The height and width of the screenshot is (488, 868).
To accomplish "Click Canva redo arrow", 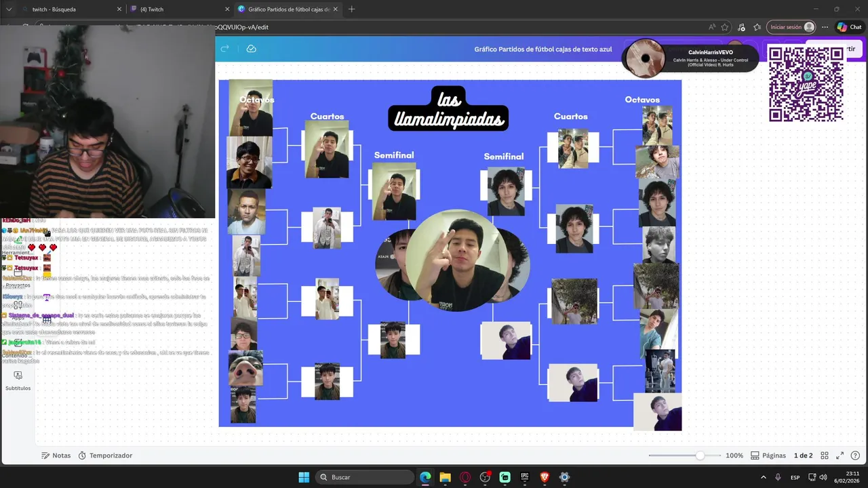I will 225,49.
